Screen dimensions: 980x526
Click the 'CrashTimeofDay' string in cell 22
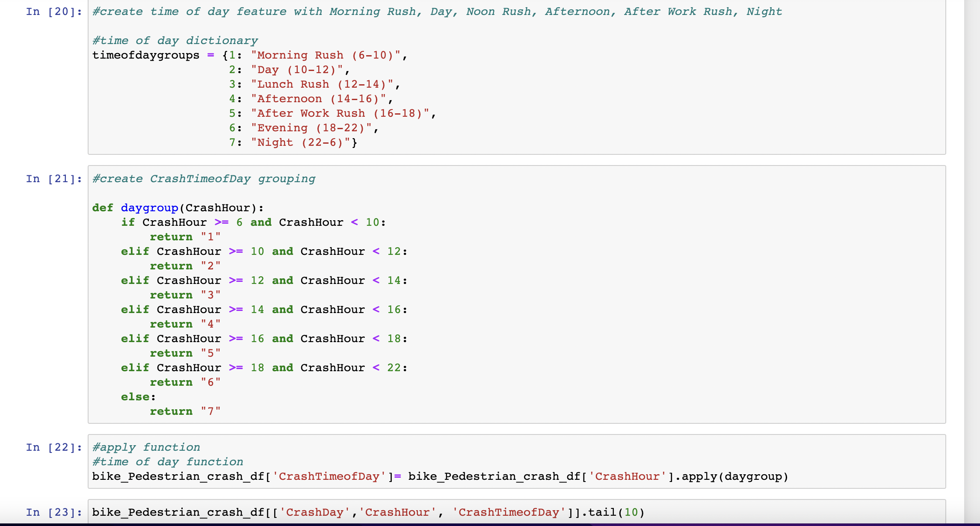(x=329, y=476)
